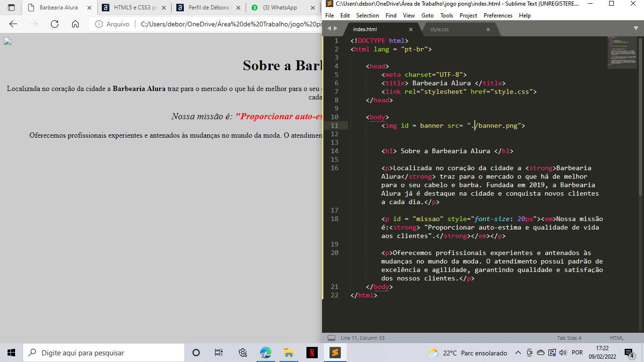Open the Goto menu
Image resolution: width=644 pixels, height=362 pixels.
[428, 15]
